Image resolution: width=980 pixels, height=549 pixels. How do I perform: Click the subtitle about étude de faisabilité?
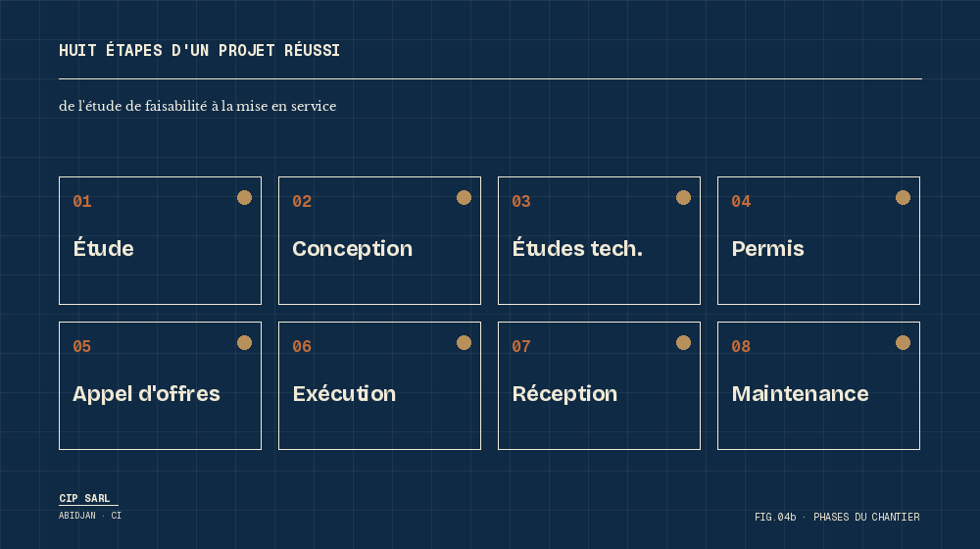pyautogui.click(x=197, y=106)
